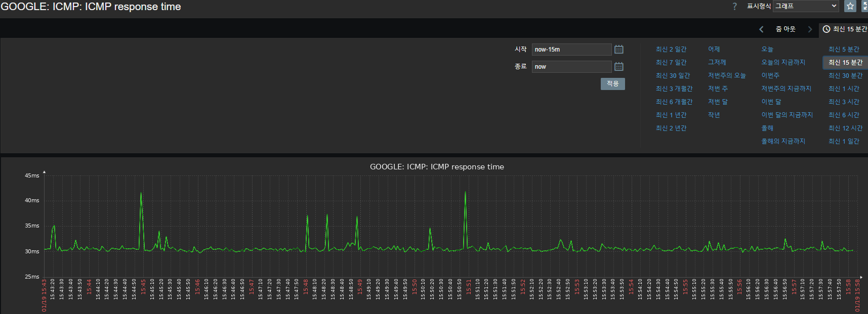Image resolution: width=868 pixels, height=314 pixels.
Task: Edit the 종료 field containing now
Action: click(571, 67)
